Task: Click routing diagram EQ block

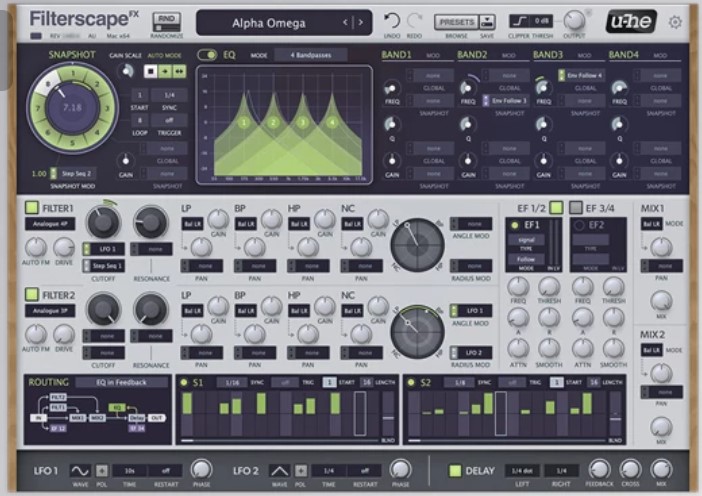Action: [117, 408]
